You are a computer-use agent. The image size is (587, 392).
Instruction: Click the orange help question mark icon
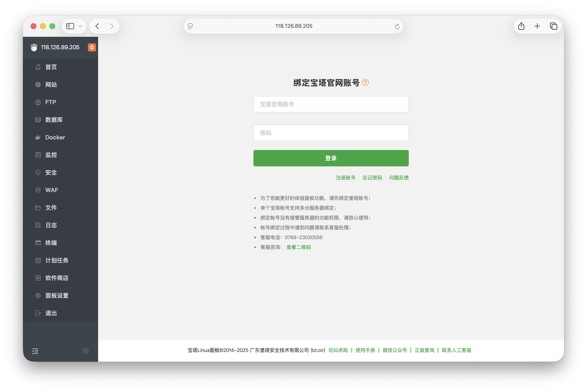point(365,82)
